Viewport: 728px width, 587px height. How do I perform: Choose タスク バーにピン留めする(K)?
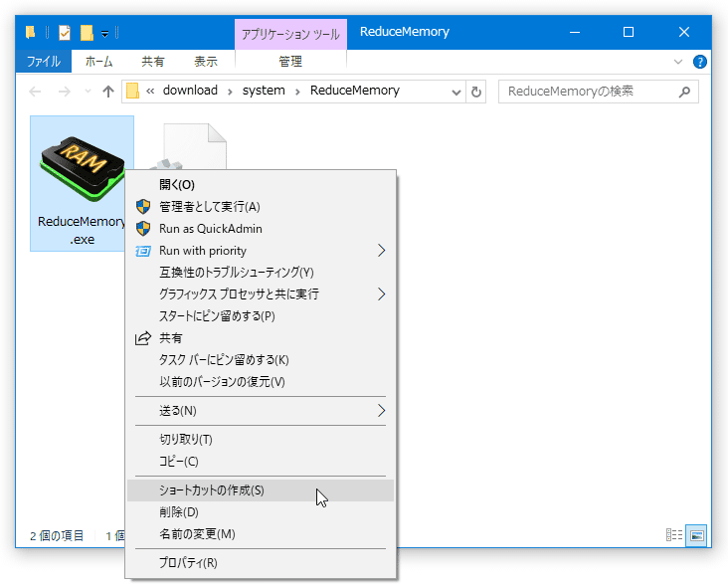261,360
